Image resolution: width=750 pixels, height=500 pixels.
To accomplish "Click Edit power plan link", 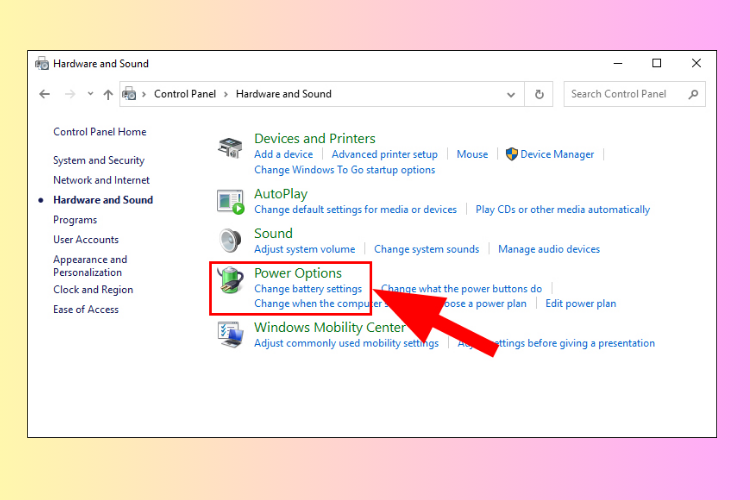I will (x=581, y=304).
